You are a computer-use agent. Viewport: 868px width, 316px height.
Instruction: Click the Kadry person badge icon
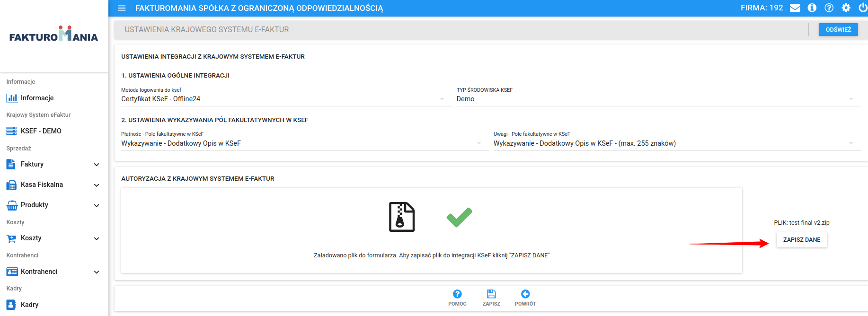click(11, 305)
